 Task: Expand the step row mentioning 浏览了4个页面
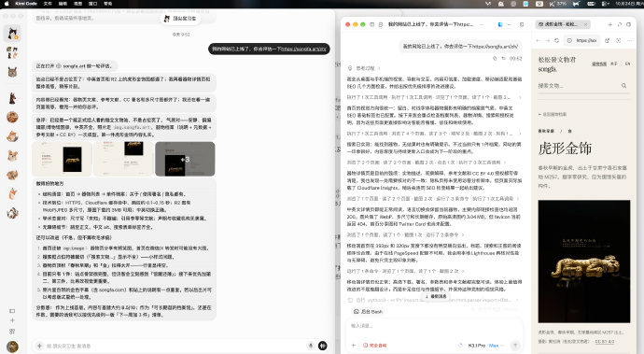click(434, 134)
